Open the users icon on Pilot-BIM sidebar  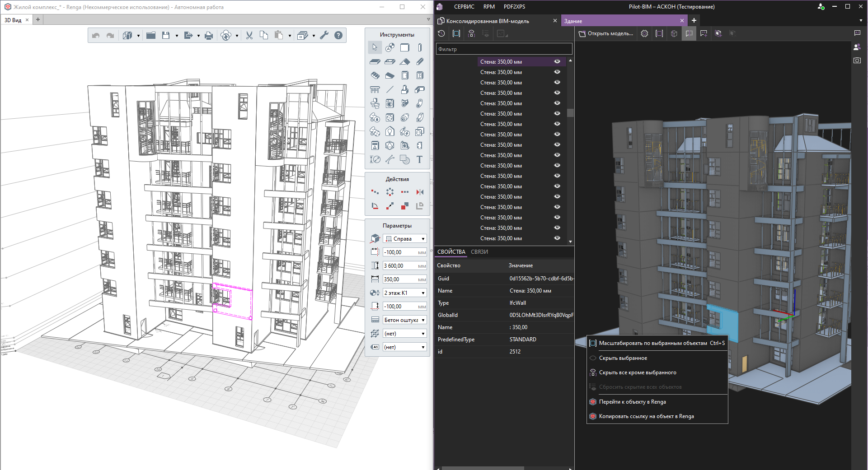pos(857,47)
